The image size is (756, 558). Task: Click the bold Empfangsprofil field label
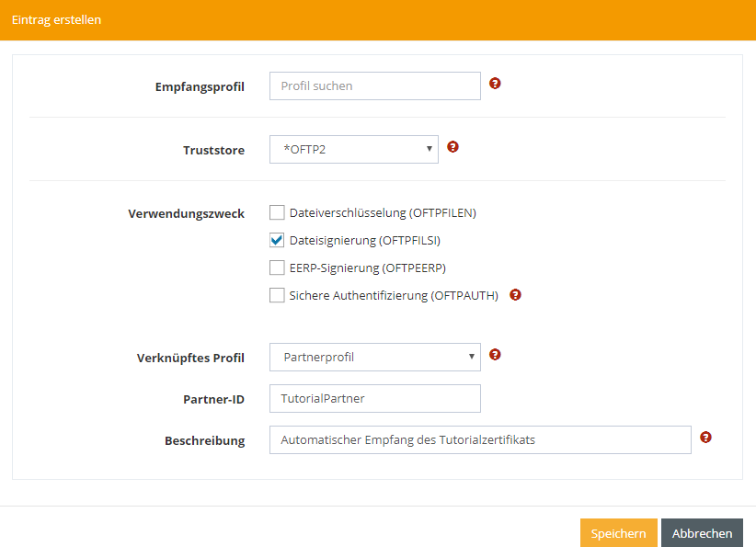coord(200,86)
